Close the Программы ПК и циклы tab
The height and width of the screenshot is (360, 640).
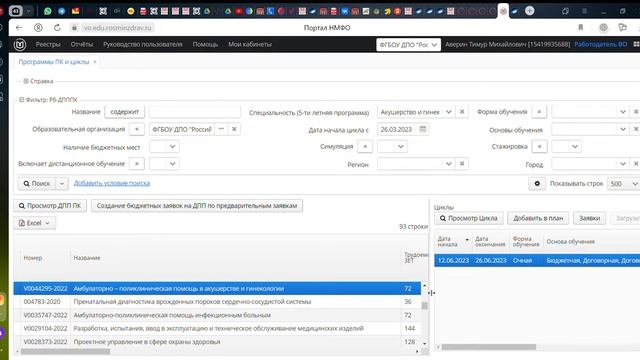(x=95, y=62)
